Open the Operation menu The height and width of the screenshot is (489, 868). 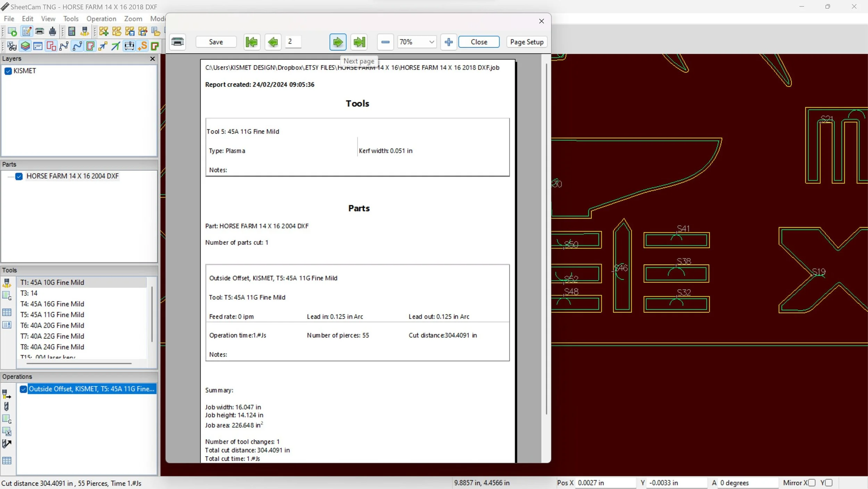[x=101, y=19]
